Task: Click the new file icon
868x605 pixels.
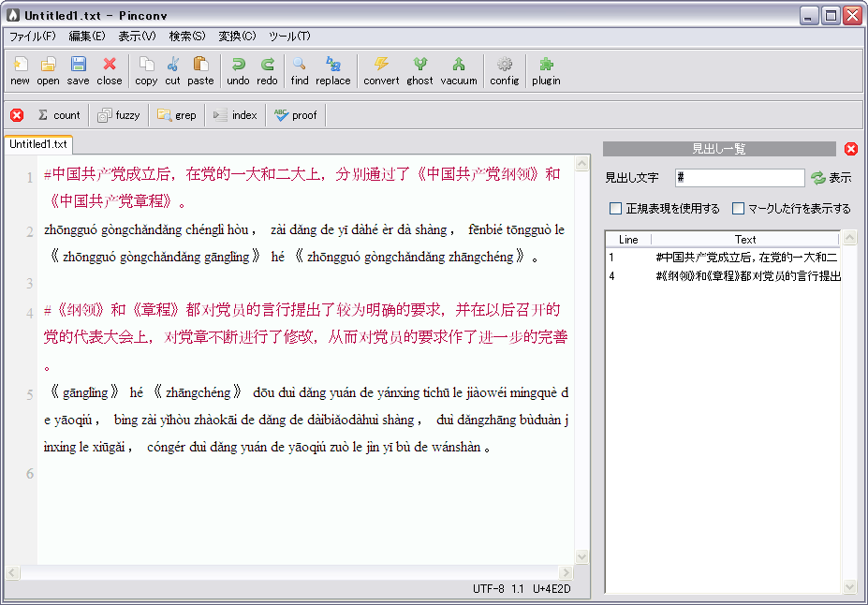Action: pos(20,71)
